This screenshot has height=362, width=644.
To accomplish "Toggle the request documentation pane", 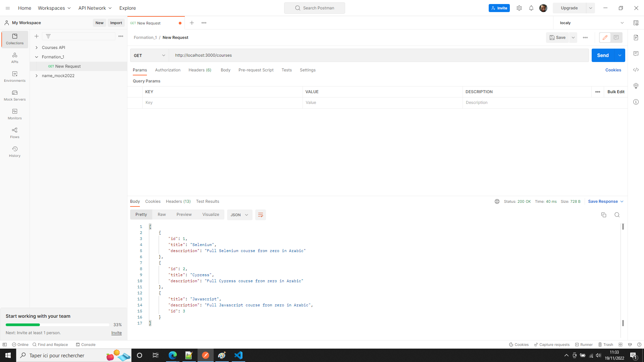I will (636, 38).
